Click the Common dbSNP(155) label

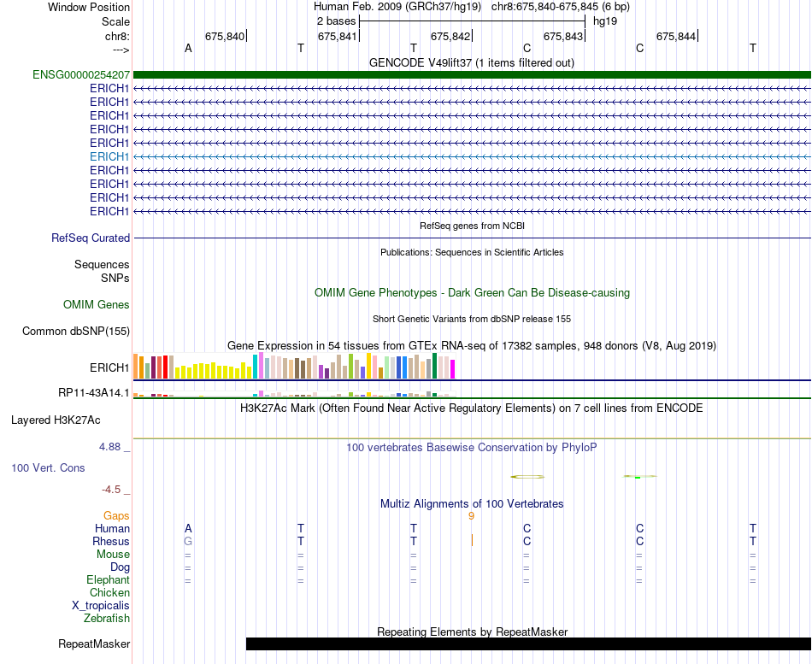(x=76, y=331)
